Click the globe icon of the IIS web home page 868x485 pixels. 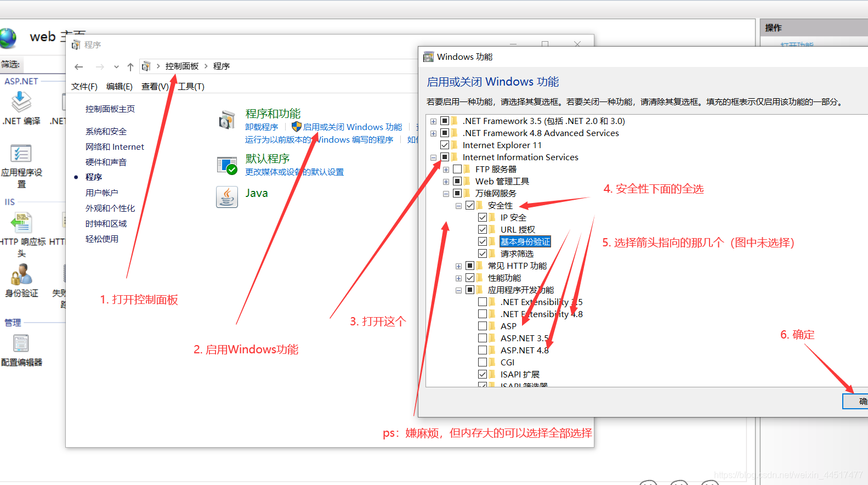[8, 38]
